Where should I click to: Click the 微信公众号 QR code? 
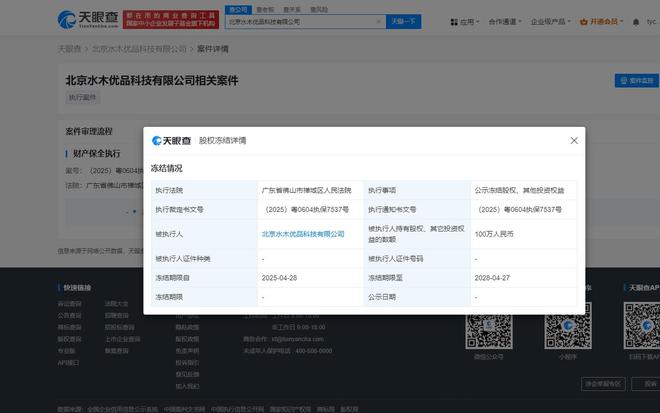pyautogui.click(x=489, y=323)
